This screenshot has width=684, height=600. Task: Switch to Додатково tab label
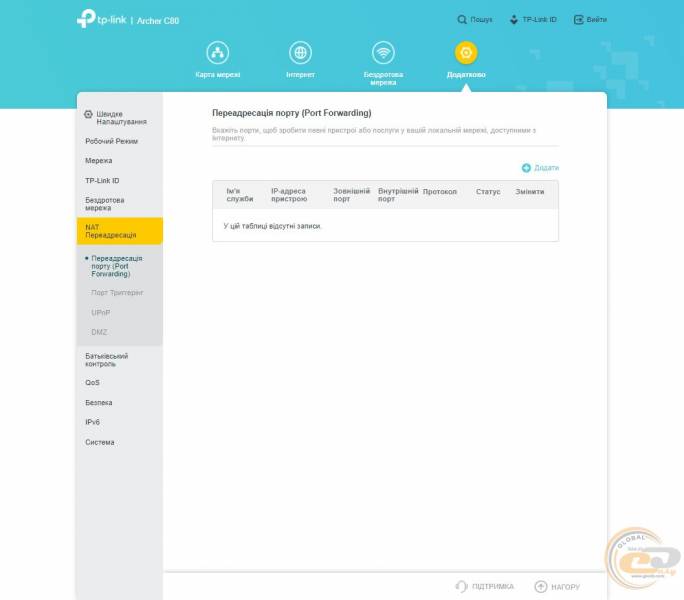(x=466, y=75)
